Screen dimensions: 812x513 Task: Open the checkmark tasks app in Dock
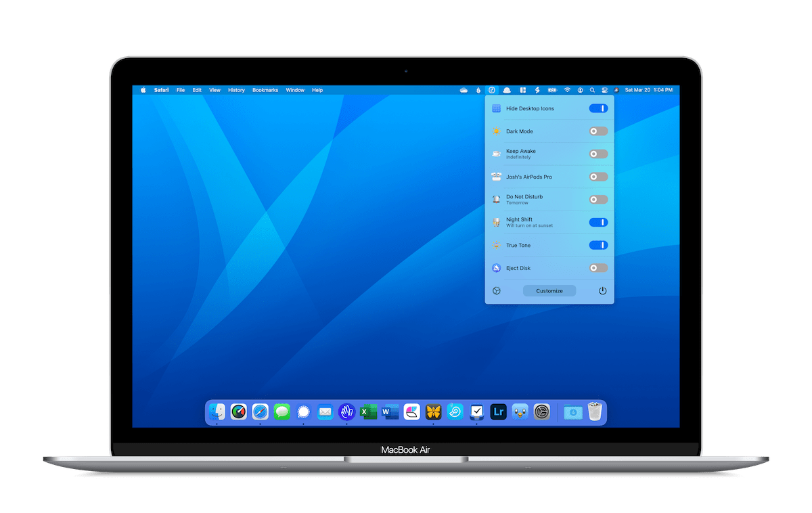coord(477,411)
